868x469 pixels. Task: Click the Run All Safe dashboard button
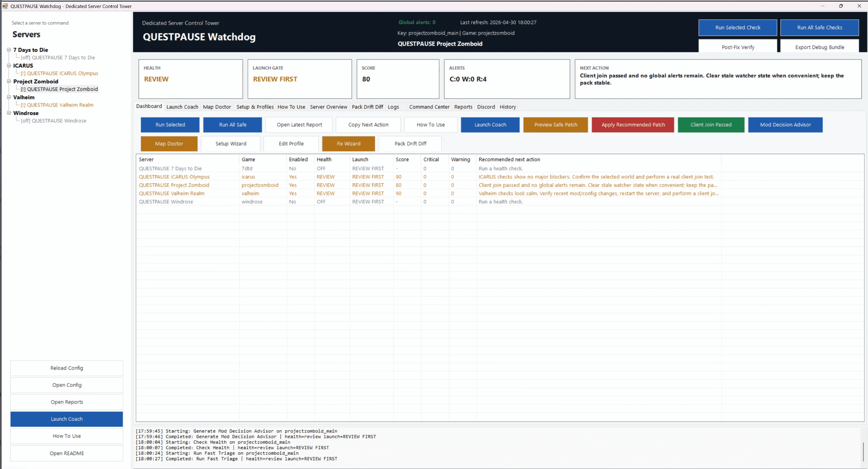click(233, 125)
